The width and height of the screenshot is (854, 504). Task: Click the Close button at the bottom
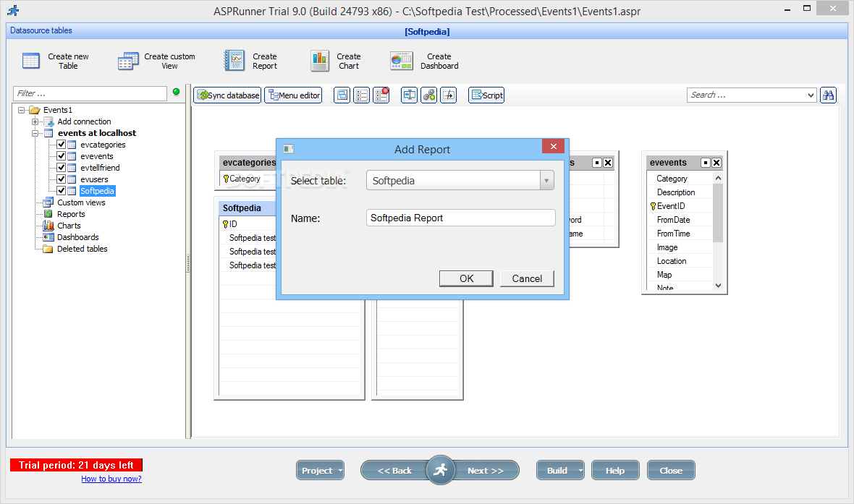point(670,470)
